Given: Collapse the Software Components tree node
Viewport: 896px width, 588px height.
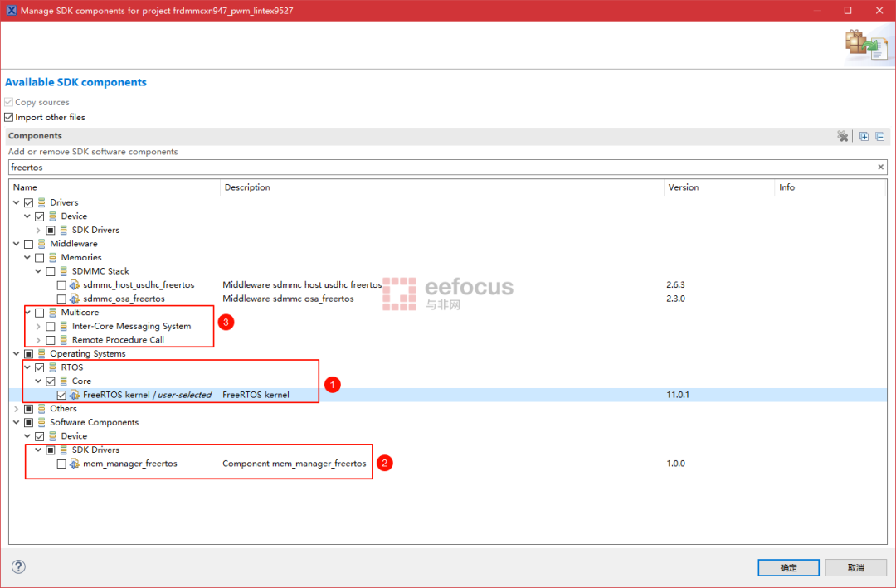Looking at the screenshot, I should coord(17,421).
